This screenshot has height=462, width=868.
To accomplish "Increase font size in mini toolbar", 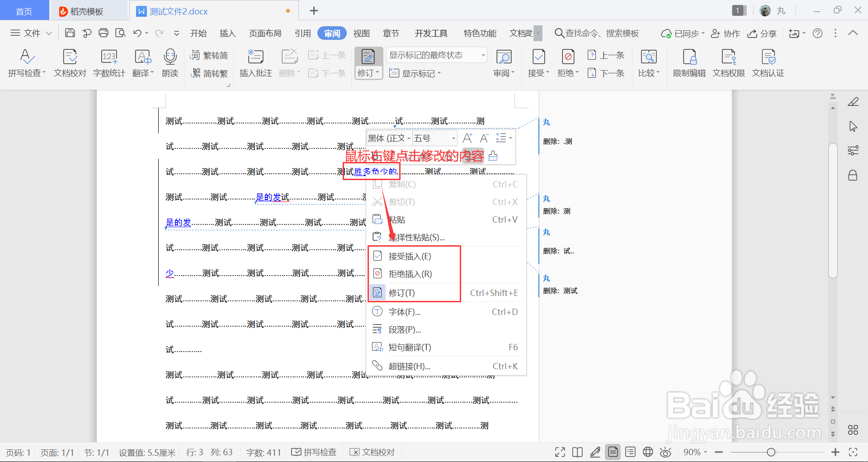I will (467, 138).
